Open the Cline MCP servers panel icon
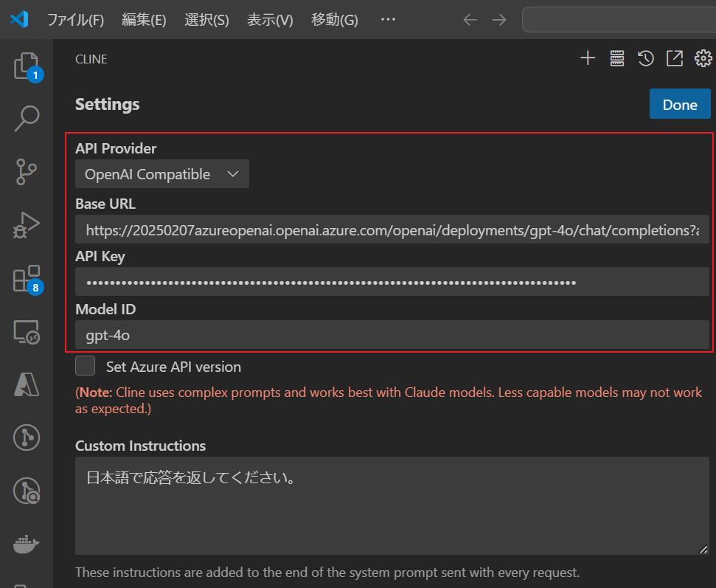The width and height of the screenshot is (716, 588). [x=616, y=58]
